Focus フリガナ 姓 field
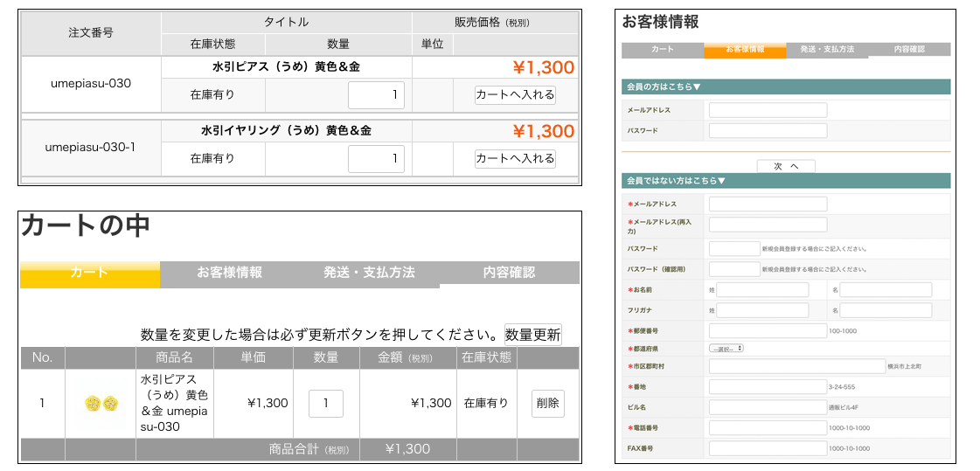Viewport: 980px width, 471px height. pos(762,310)
